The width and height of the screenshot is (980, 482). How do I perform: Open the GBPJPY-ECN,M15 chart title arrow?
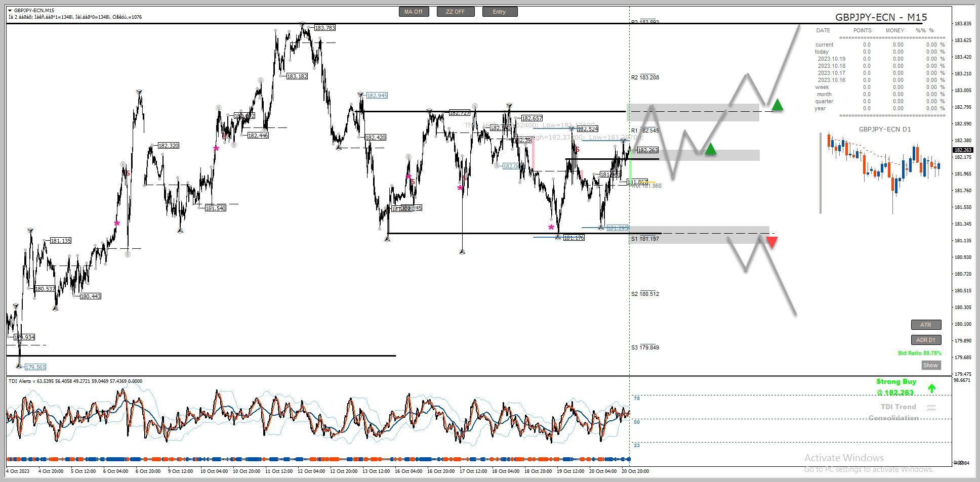(x=11, y=10)
